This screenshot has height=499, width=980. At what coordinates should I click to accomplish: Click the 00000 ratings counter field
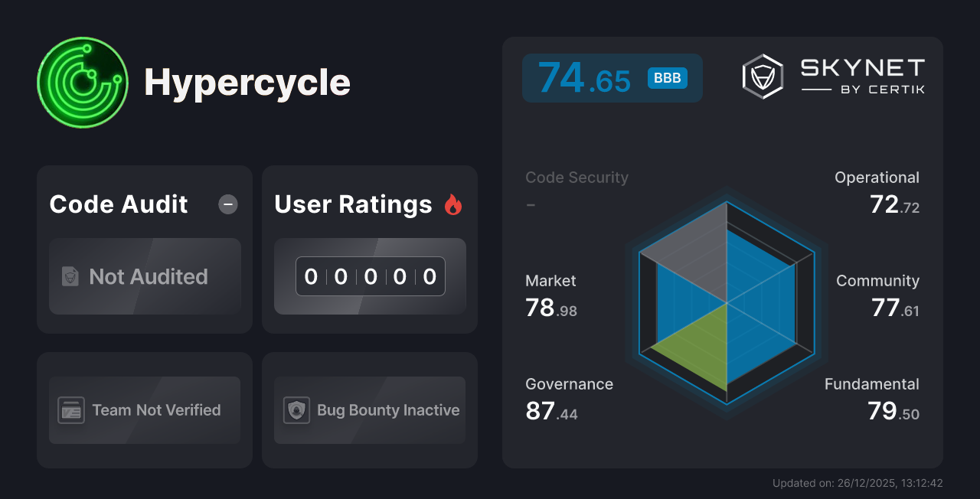(x=370, y=276)
